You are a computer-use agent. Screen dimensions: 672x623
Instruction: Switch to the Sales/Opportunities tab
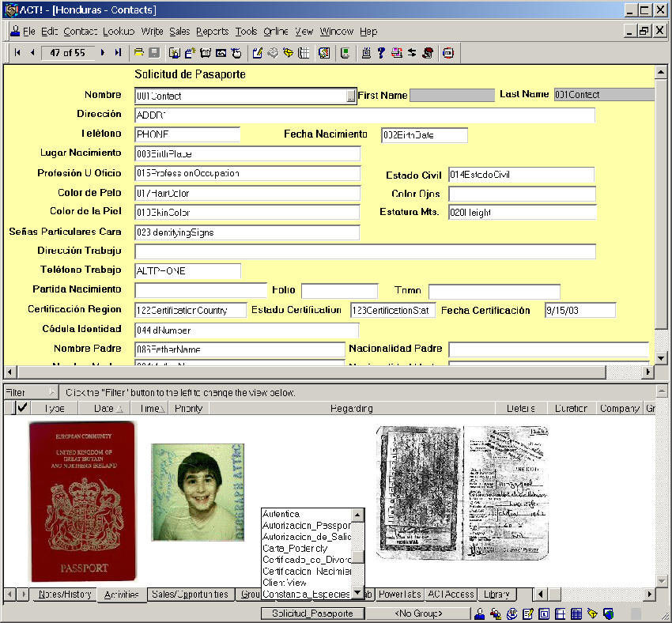click(x=190, y=594)
